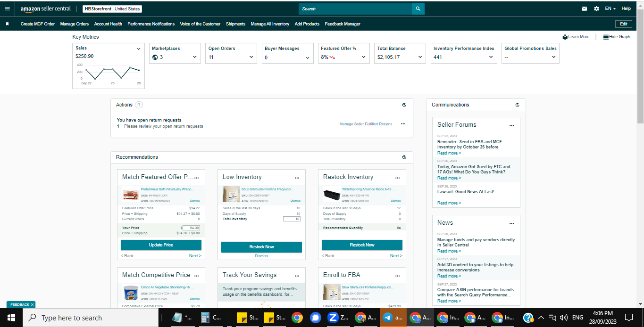Click Restock Now in Restock Inventory card
The image size is (644, 327).
[362, 245]
